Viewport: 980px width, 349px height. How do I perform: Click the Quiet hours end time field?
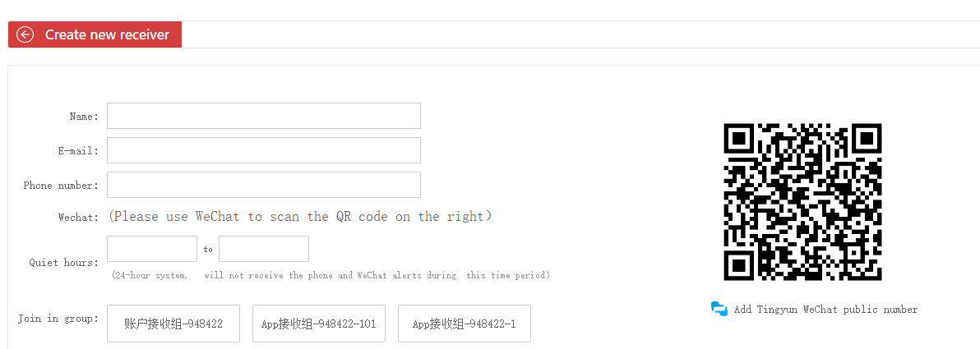264,249
